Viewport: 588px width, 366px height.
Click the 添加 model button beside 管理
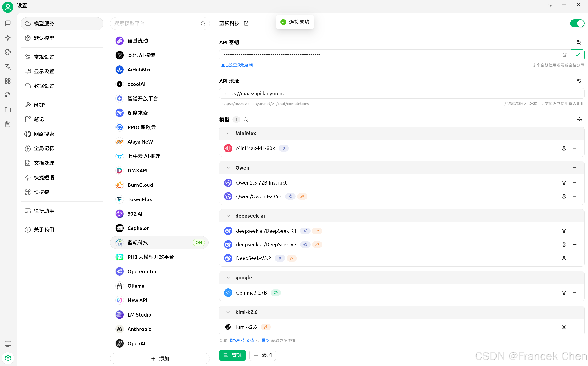(262, 355)
